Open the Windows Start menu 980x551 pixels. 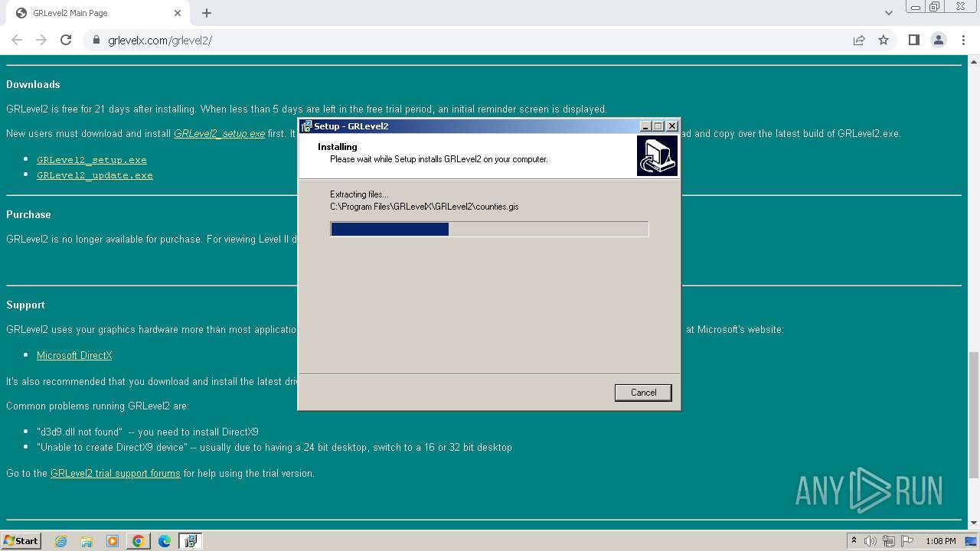point(21,540)
